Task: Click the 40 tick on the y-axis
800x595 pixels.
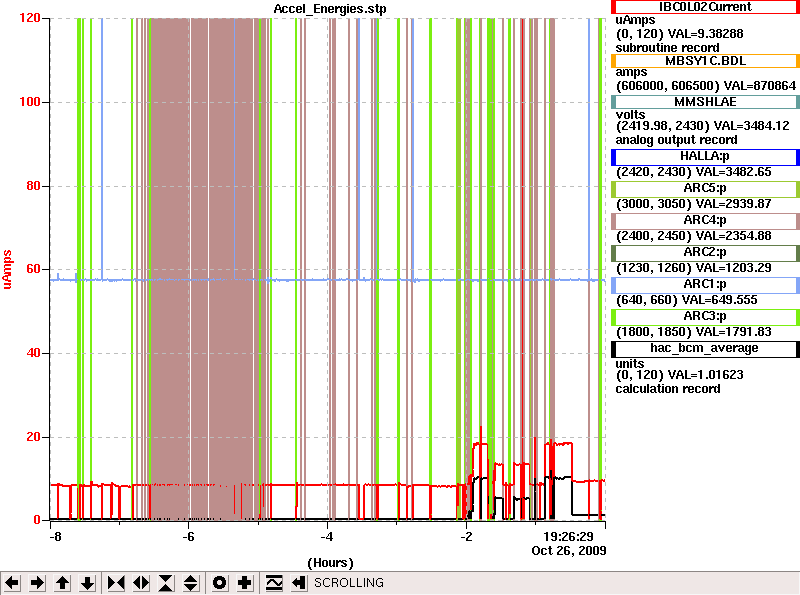Action: pyautogui.click(x=33, y=353)
